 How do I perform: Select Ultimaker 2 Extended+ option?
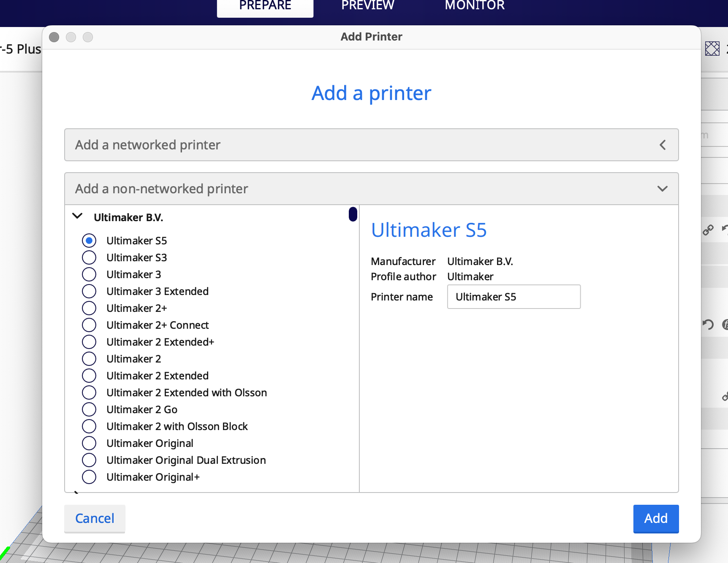click(89, 342)
